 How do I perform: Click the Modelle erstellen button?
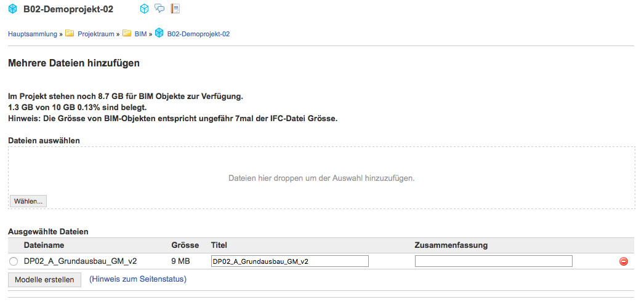click(44, 280)
